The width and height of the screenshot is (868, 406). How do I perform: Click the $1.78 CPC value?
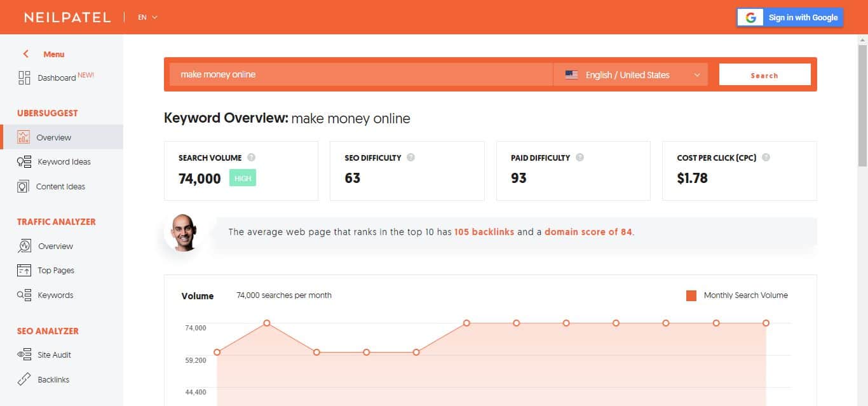(692, 179)
